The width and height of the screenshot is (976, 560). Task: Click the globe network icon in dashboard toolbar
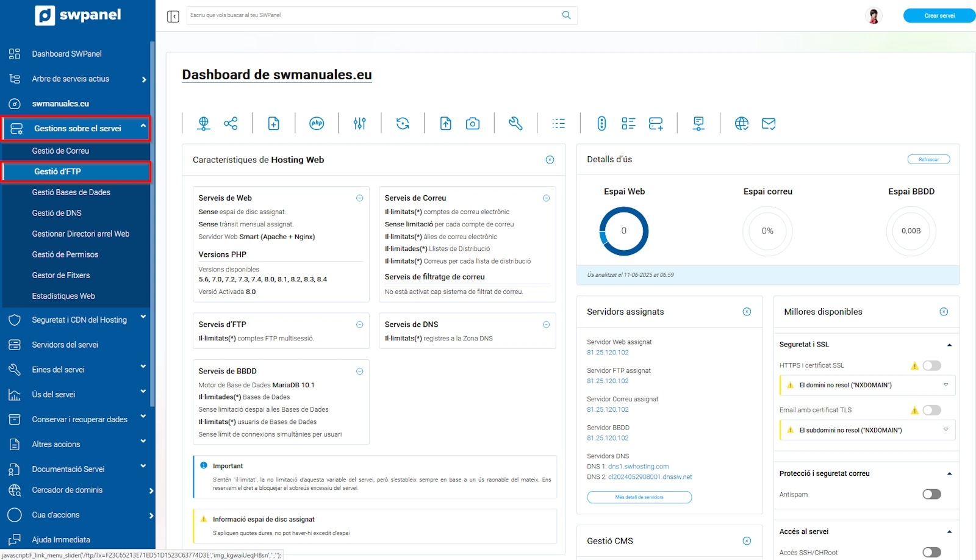pyautogui.click(x=204, y=123)
